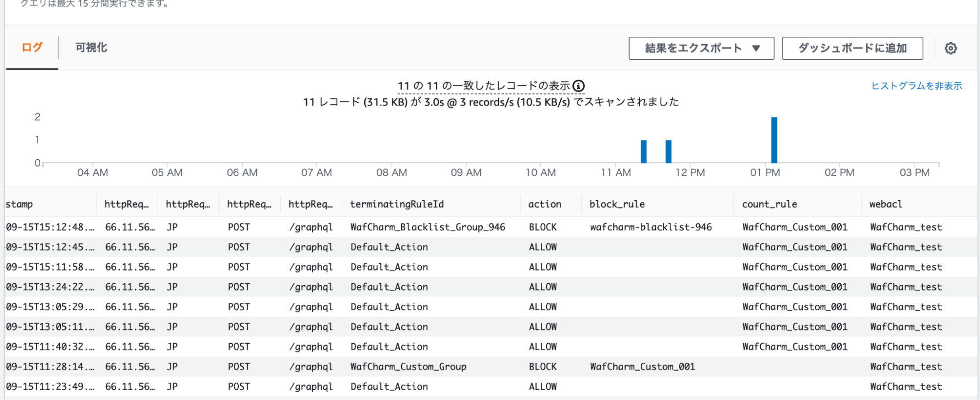Select the 09-15T15:12:48 timestamp cell
980x400 pixels.
point(50,227)
